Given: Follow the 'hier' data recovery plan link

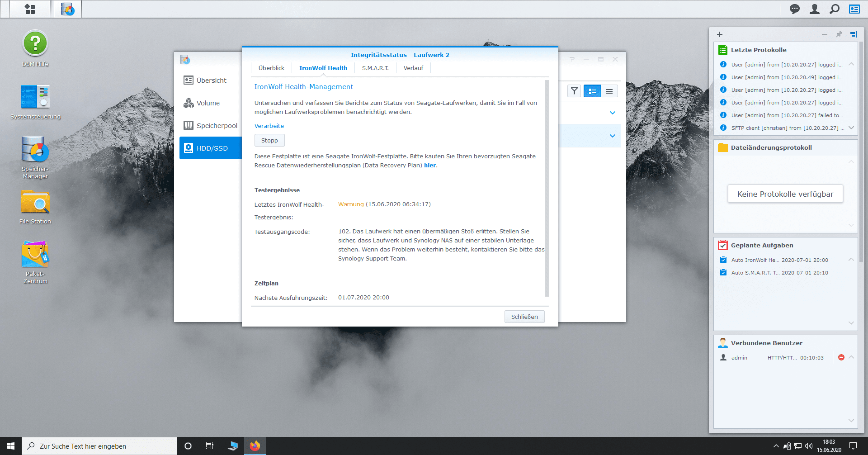Looking at the screenshot, I should click(430, 165).
